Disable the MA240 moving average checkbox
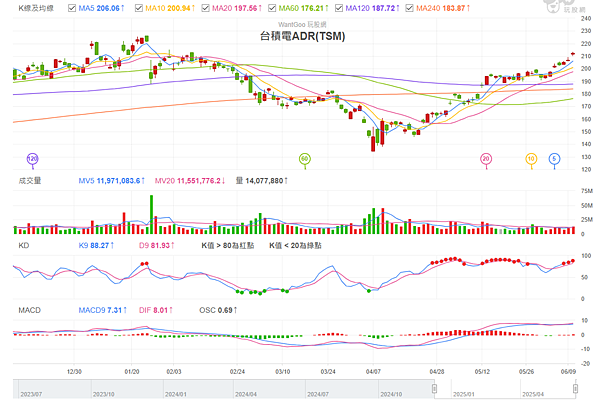The height and width of the screenshot is (405, 600). point(409,8)
